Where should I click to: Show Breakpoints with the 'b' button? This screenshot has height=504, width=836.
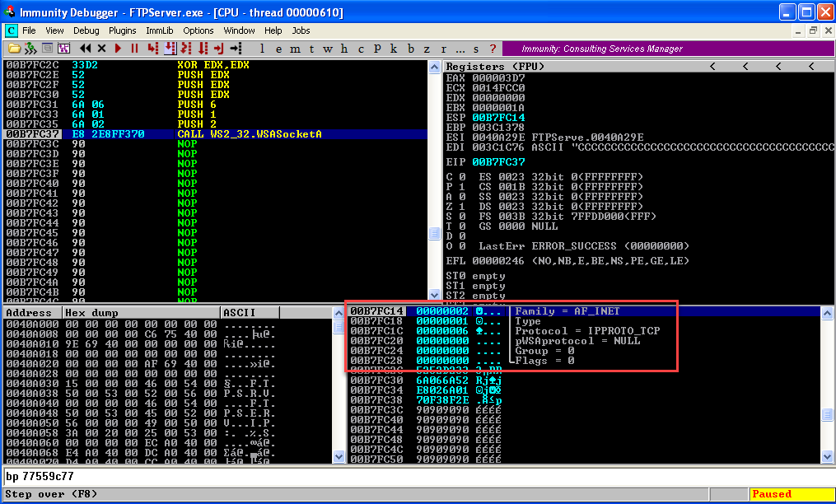(x=410, y=49)
